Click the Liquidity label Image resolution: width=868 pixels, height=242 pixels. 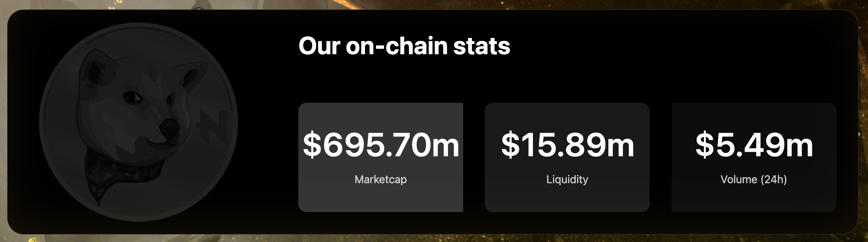coord(567,179)
